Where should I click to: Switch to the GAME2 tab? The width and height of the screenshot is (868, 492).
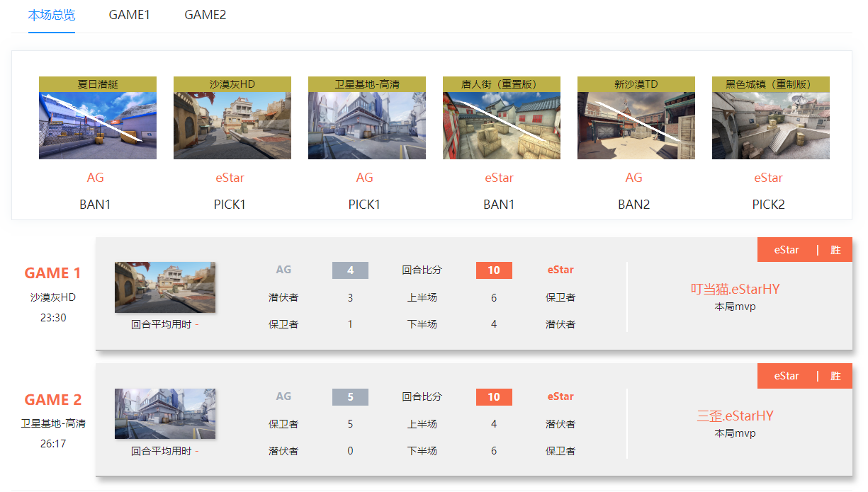[x=204, y=14]
